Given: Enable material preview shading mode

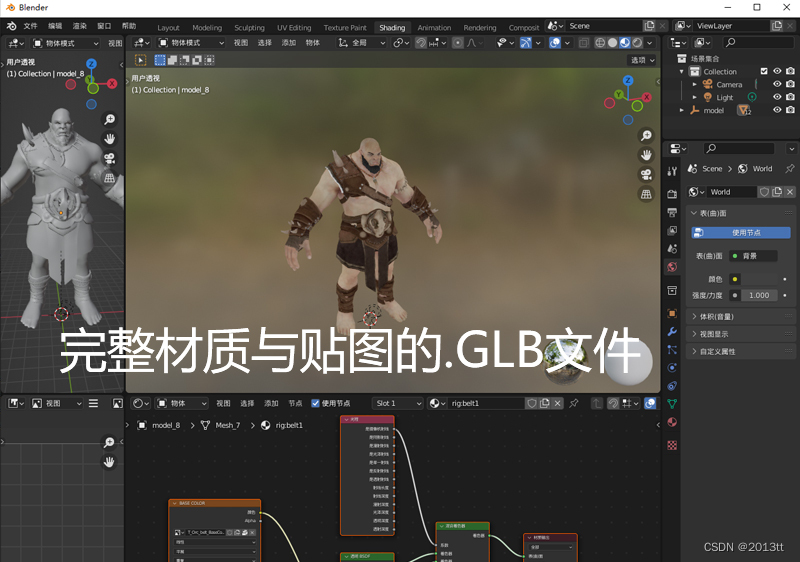Looking at the screenshot, I should click(625, 43).
